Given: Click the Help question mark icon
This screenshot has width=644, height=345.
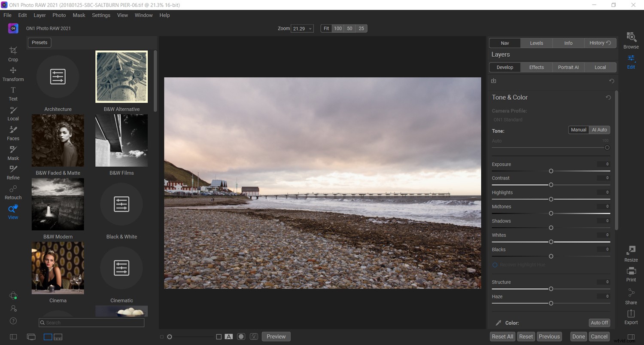Looking at the screenshot, I should [x=13, y=321].
